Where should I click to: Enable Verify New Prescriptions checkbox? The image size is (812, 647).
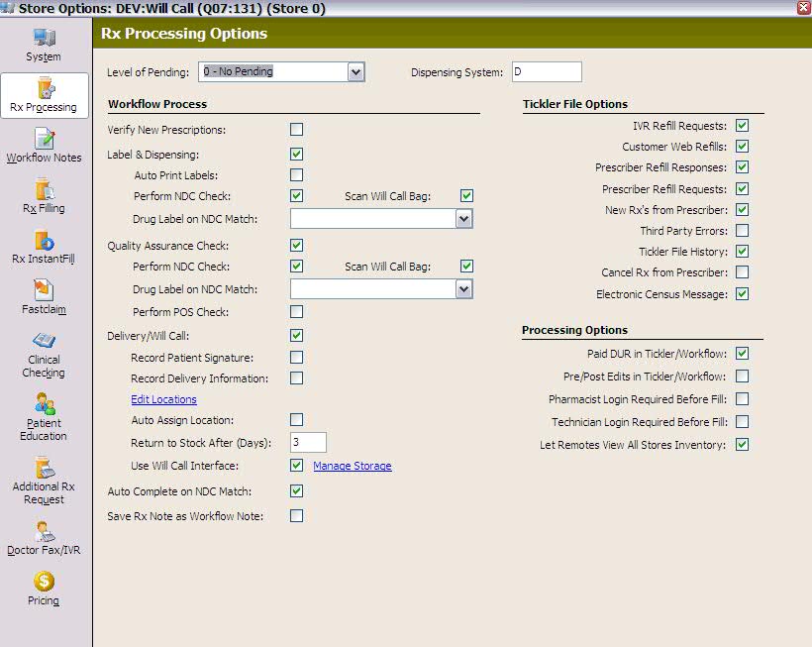pos(297,129)
